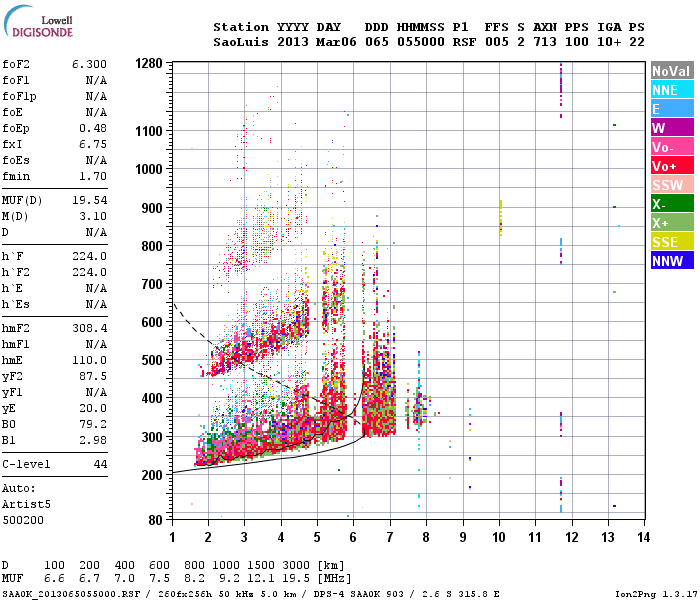The height and width of the screenshot is (600, 700).
Task: Select the SSW legend swatch
Action: tap(672, 184)
